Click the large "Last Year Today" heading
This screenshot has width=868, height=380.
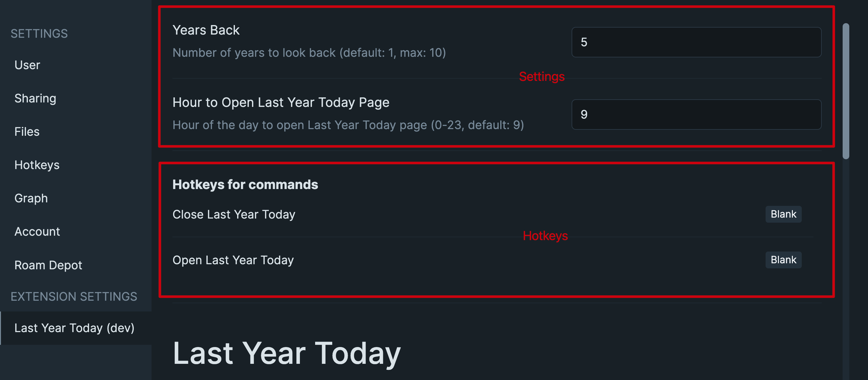pyautogui.click(x=286, y=353)
